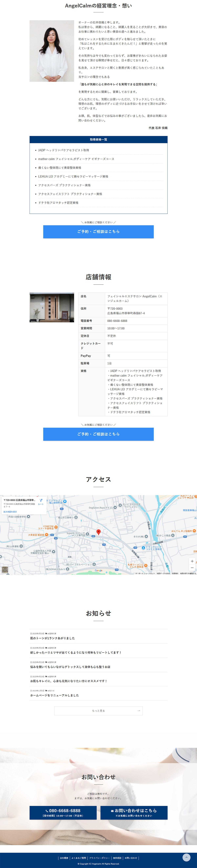Screen dimensions: 197x868
Task: Click the Google logo on the map
Action: (99, 570)
